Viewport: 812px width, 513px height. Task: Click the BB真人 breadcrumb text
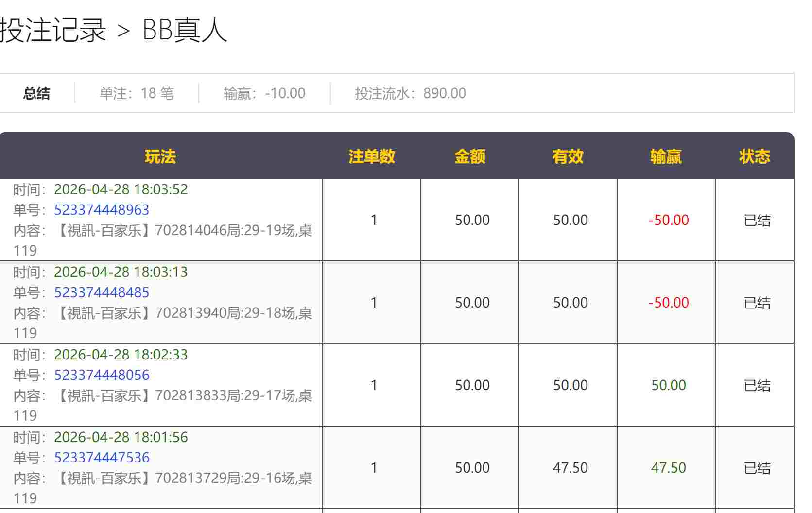pos(185,30)
